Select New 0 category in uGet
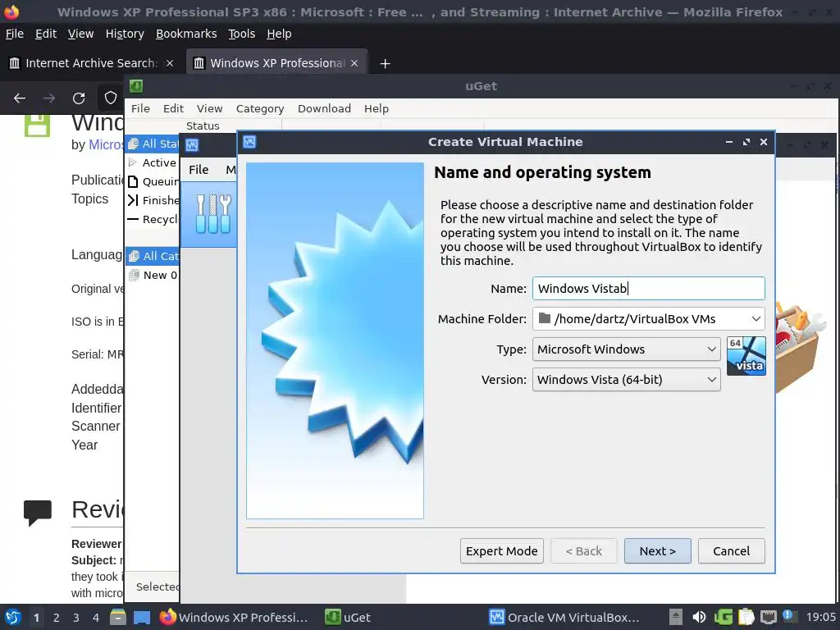The height and width of the screenshot is (630, 840). pyautogui.click(x=153, y=275)
